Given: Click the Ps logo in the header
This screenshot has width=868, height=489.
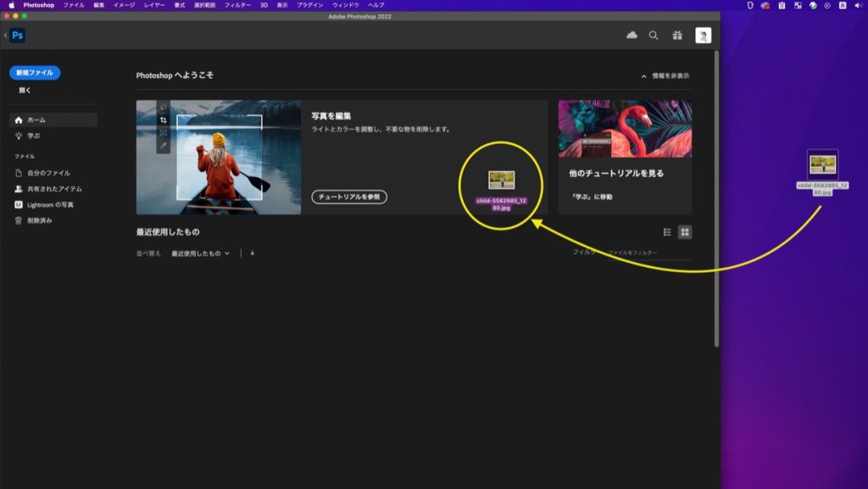Looking at the screenshot, I should coord(18,36).
